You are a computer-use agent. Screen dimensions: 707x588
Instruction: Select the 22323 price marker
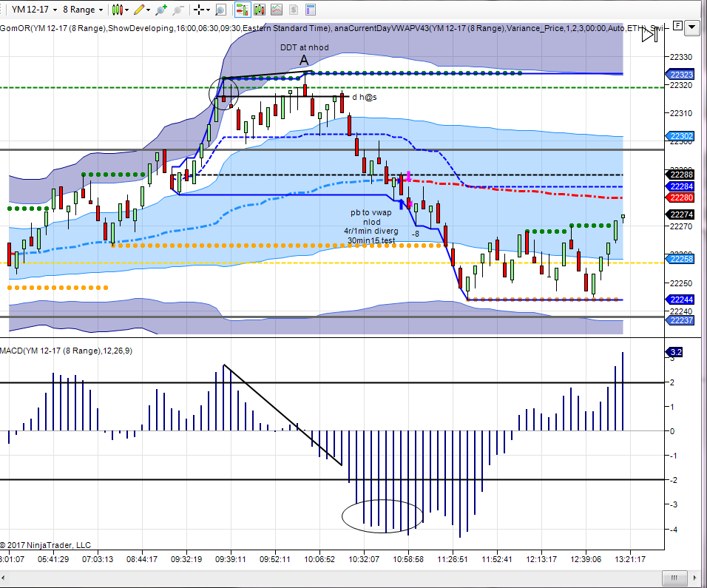coord(680,75)
